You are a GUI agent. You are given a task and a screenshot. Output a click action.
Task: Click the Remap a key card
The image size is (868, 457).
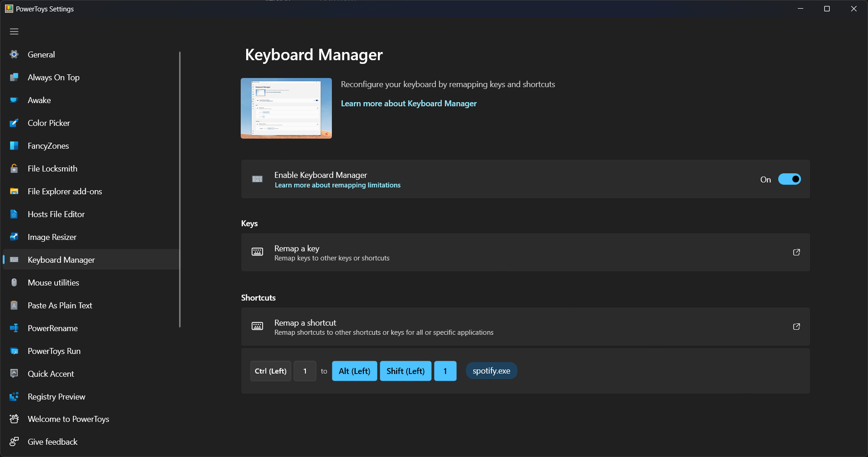(525, 252)
